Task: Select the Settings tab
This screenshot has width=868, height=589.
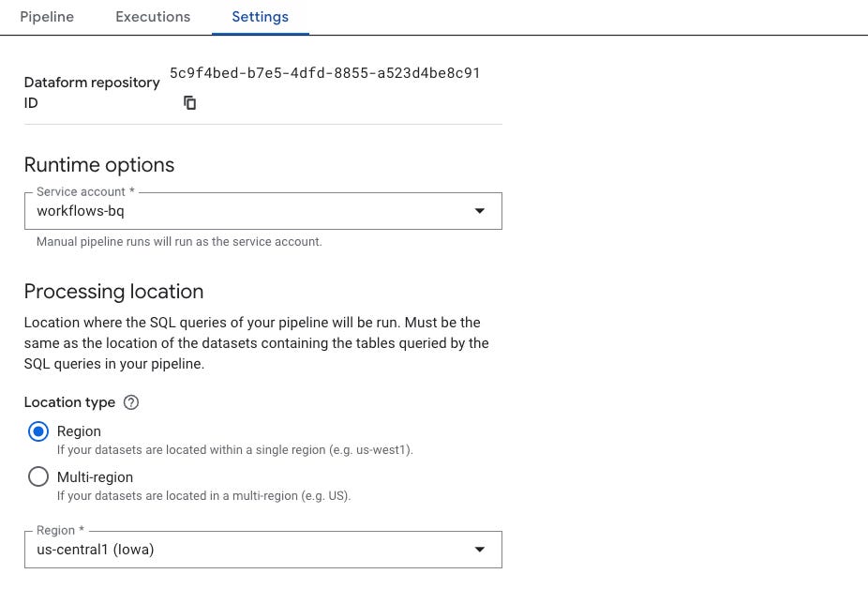Action: click(x=260, y=17)
